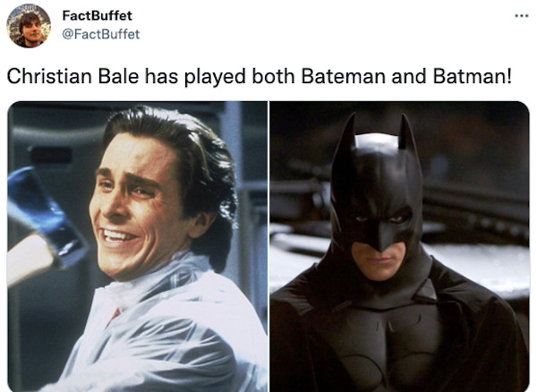The image size is (537, 392).
Task: Click the tweet text about Christian Bale
Action: [260, 76]
